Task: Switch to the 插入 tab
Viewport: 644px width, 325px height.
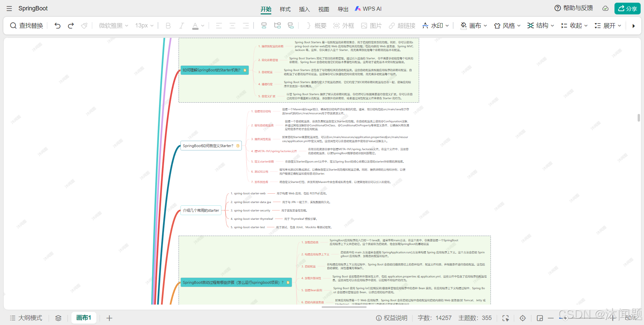Action: pyautogui.click(x=304, y=9)
